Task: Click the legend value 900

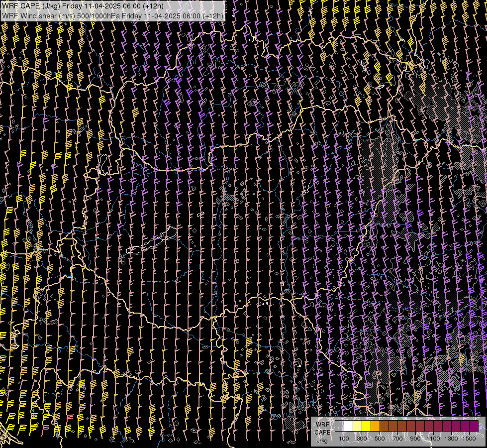Action: point(415,439)
